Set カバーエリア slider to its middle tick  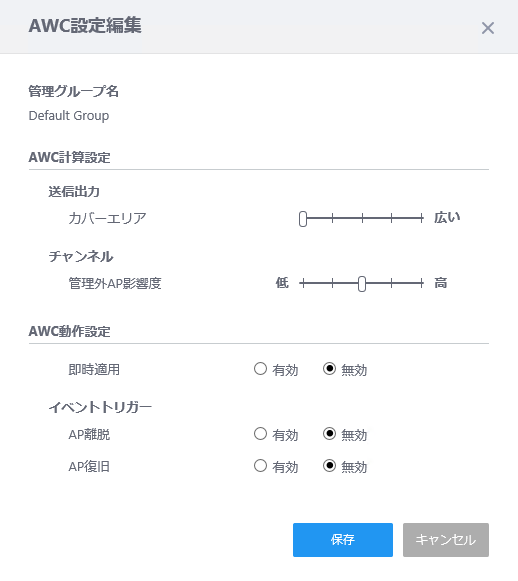(362, 218)
